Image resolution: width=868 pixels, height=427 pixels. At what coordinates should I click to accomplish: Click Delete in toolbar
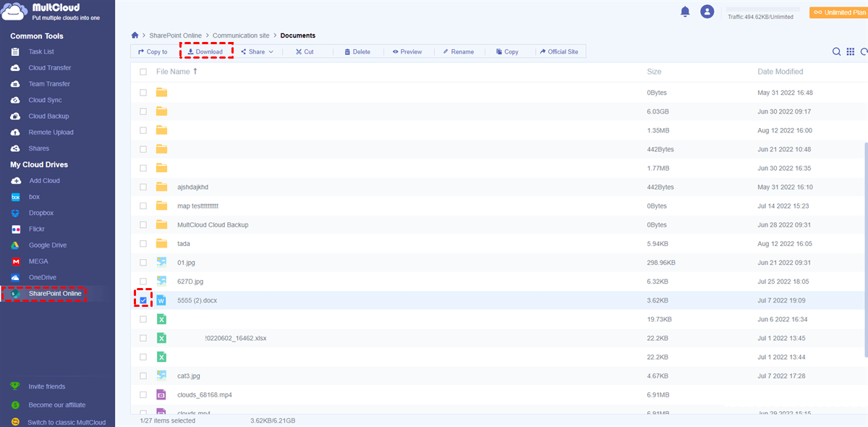click(357, 52)
